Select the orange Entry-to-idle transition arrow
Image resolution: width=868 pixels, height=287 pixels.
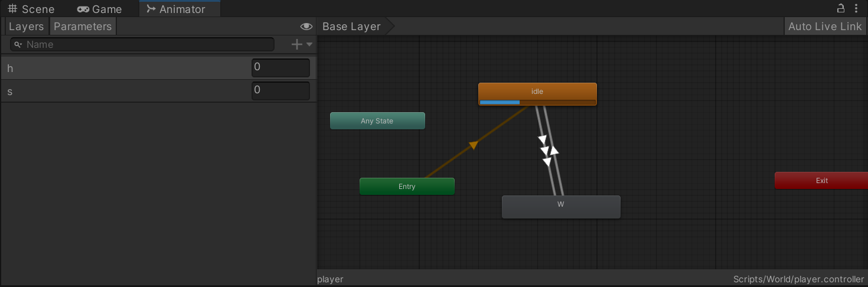point(474,145)
